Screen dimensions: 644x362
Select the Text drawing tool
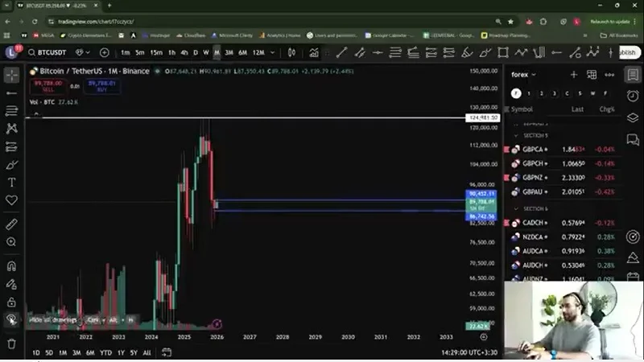coord(11,183)
